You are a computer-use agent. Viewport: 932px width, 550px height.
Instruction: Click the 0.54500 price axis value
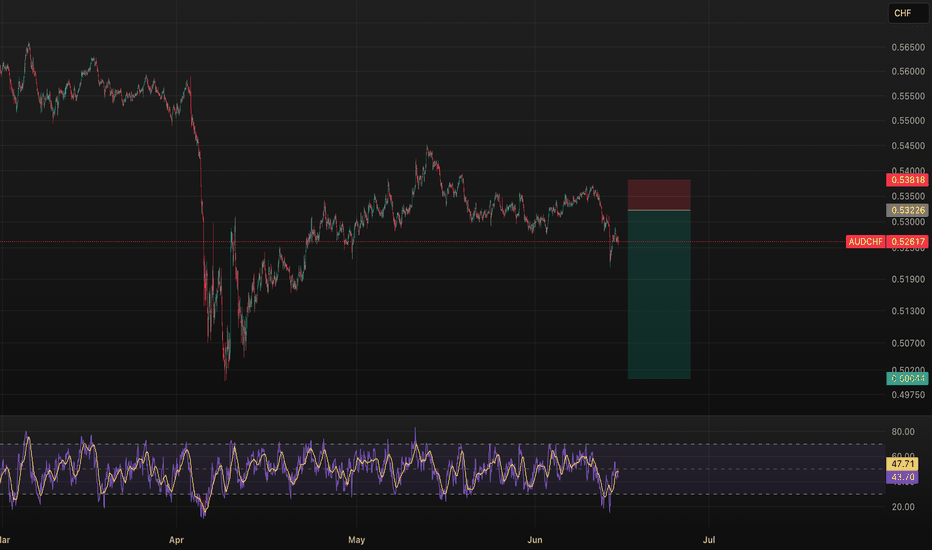908,146
